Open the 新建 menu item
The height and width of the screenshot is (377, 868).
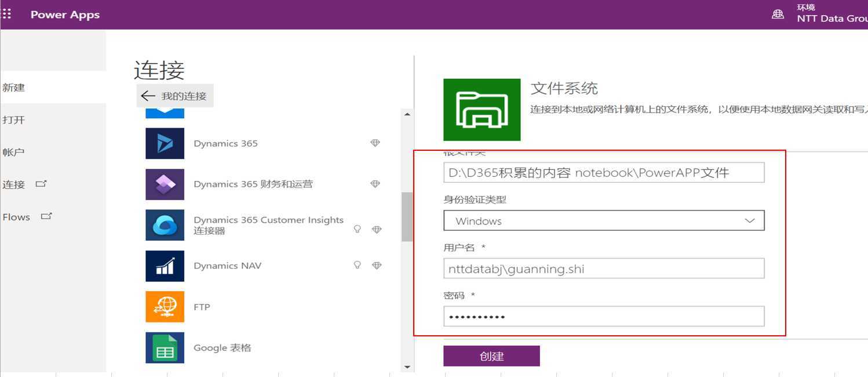pos(53,88)
